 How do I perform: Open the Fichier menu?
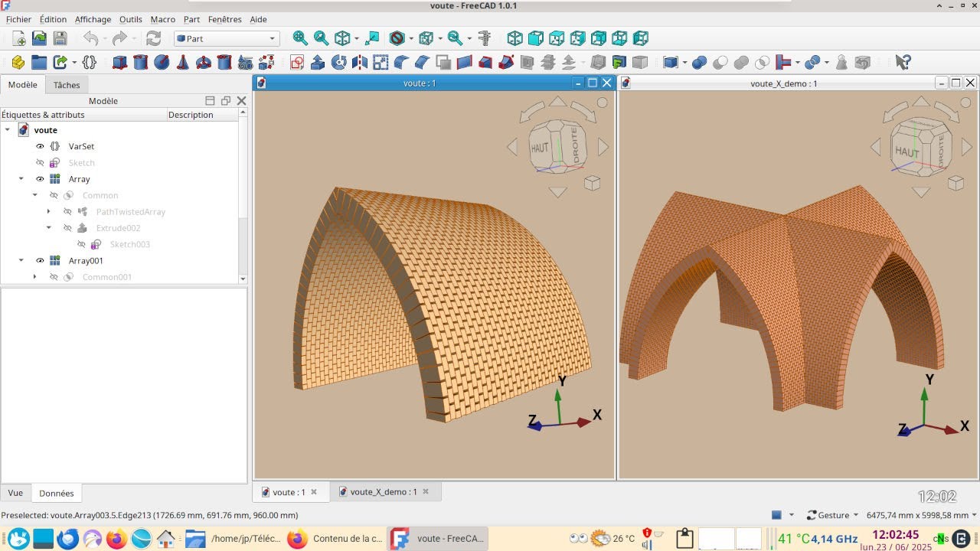[x=18, y=19]
